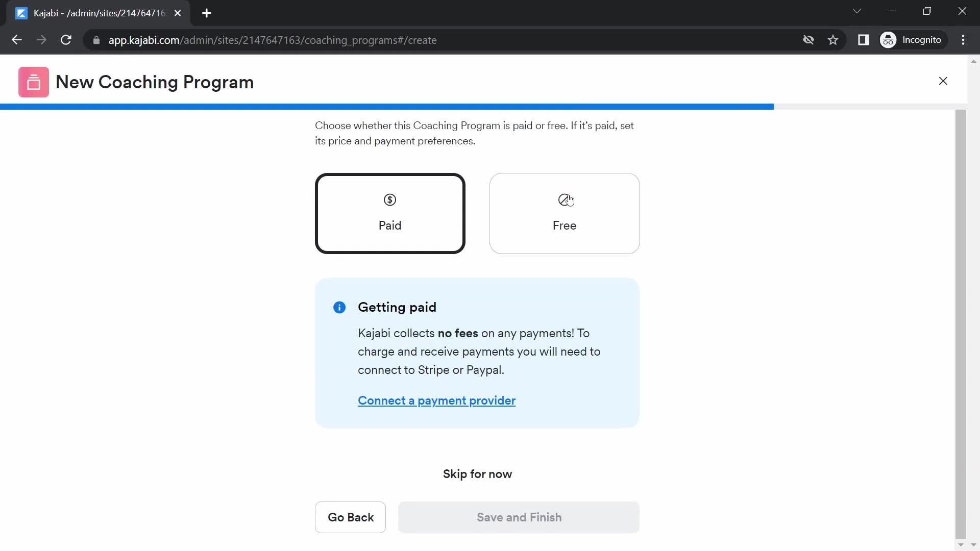Open Chrome's three-dot menu

coord(963,40)
